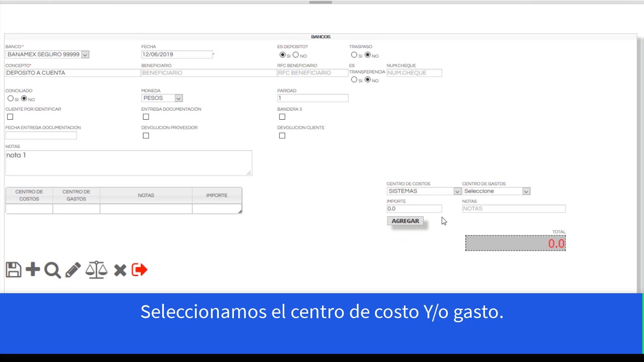Viewport: 644px width, 362px height.
Task: Select NO for Conciliado
Action: (x=24, y=99)
